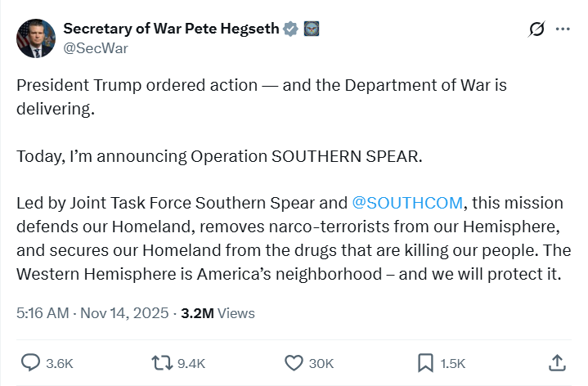Click the @SecWar handle
588x386 pixels.
click(96, 48)
